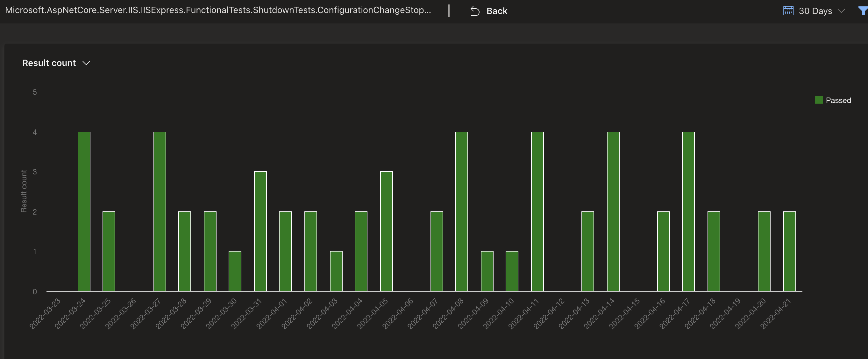
Task: Open the filter funnel icon
Action: (x=863, y=11)
